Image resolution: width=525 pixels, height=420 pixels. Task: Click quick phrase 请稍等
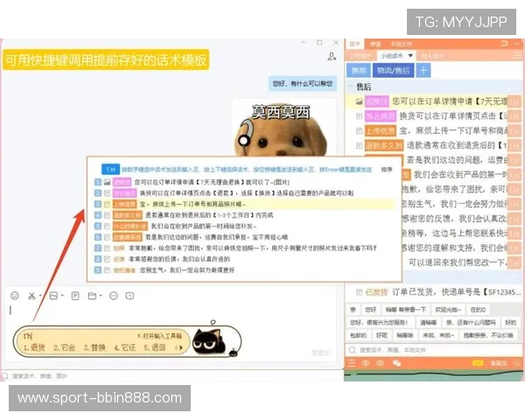[x=428, y=323]
